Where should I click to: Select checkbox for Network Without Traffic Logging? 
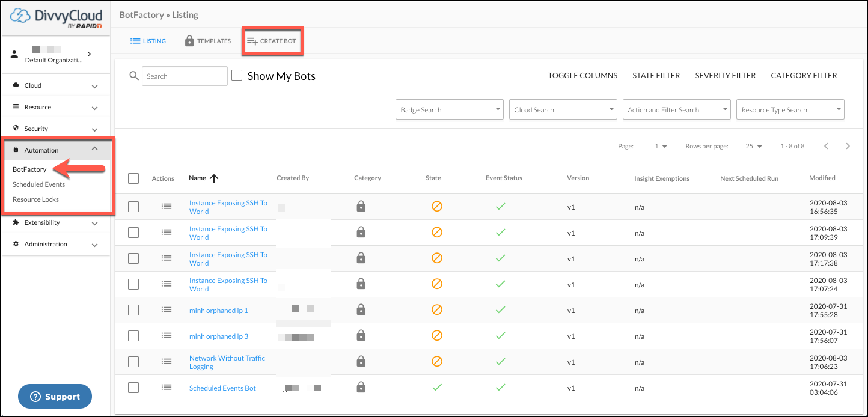tap(133, 361)
